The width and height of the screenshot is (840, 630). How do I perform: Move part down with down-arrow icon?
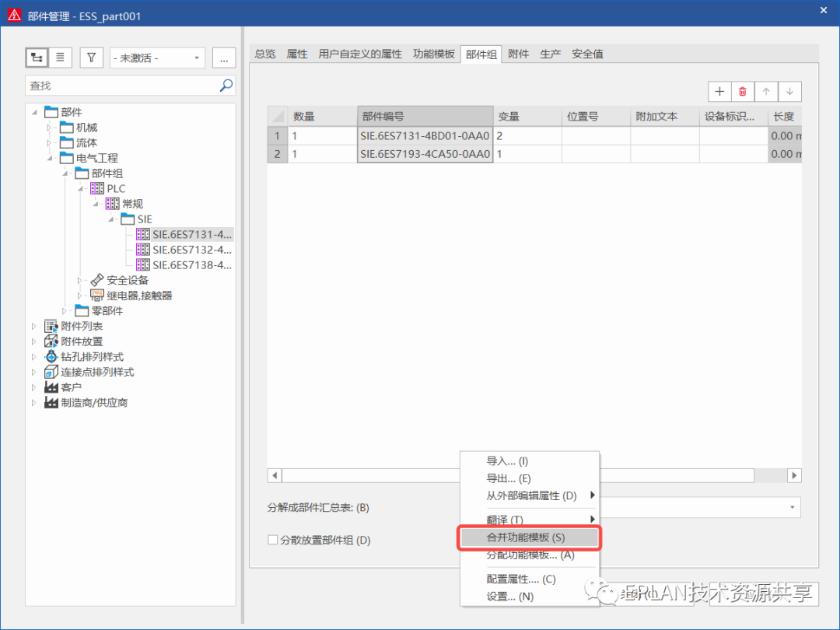(789, 91)
